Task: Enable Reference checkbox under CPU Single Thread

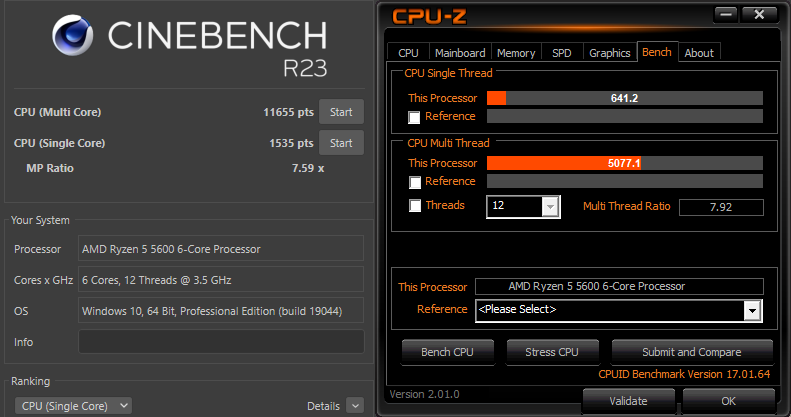Action: [414, 117]
